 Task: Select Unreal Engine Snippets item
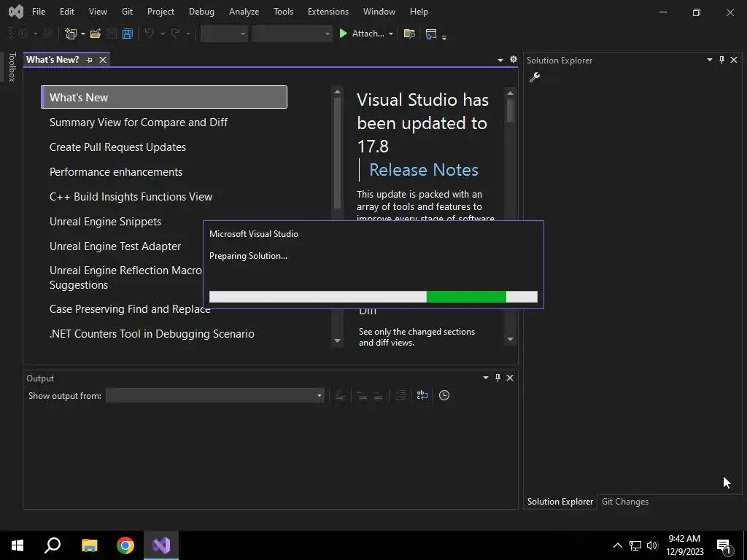105,222
